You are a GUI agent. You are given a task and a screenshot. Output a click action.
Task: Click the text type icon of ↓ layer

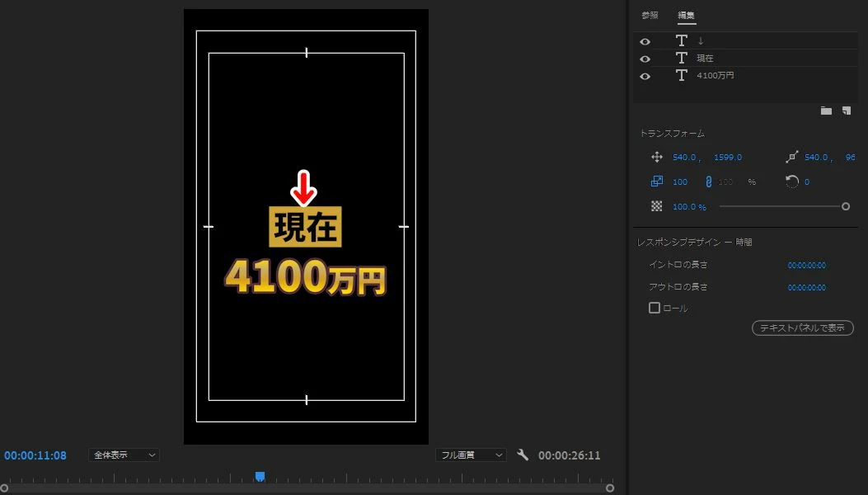[x=682, y=41]
